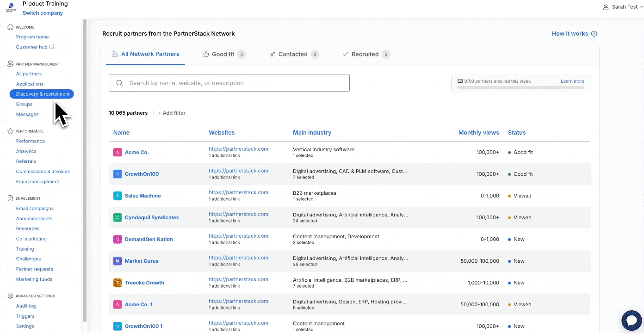
Task: Click 'B2B marketplaces' in Salez Machine row
Action: (x=315, y=193)
